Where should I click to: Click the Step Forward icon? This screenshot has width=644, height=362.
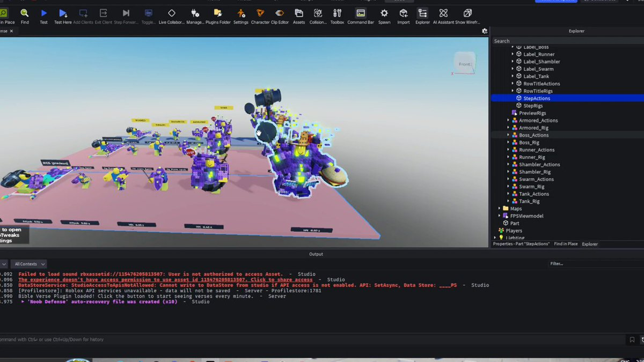pyautogui.click(x=126, y=13)
